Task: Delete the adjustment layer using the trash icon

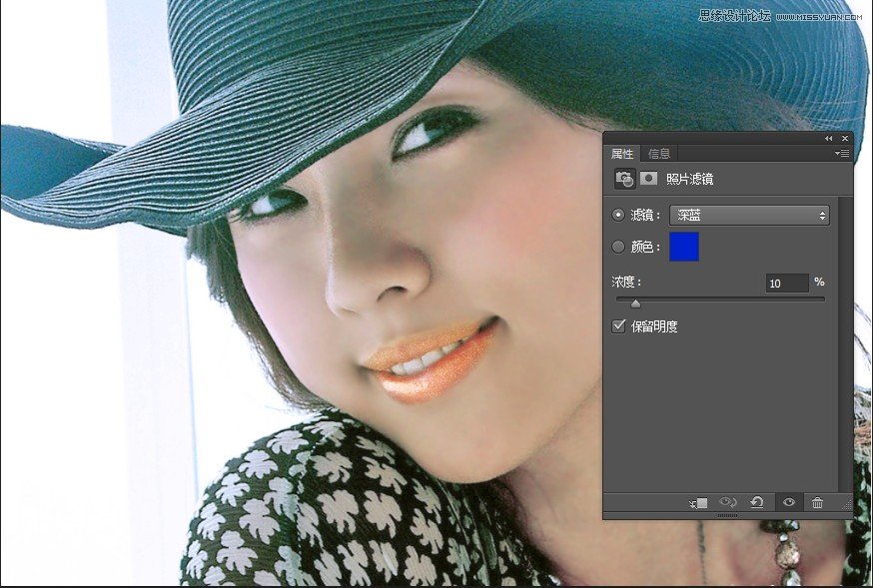Action: pos(817,503)
